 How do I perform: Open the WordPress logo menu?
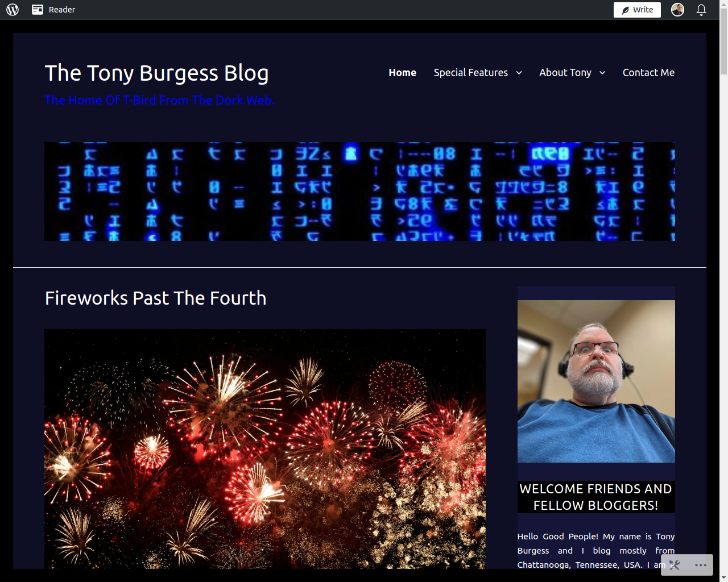click(13, 10)
